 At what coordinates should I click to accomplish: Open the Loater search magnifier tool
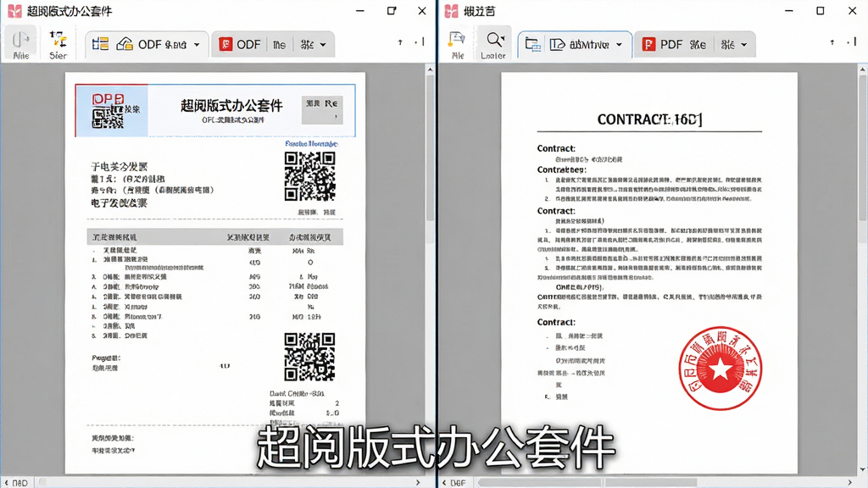coord(493,44)
